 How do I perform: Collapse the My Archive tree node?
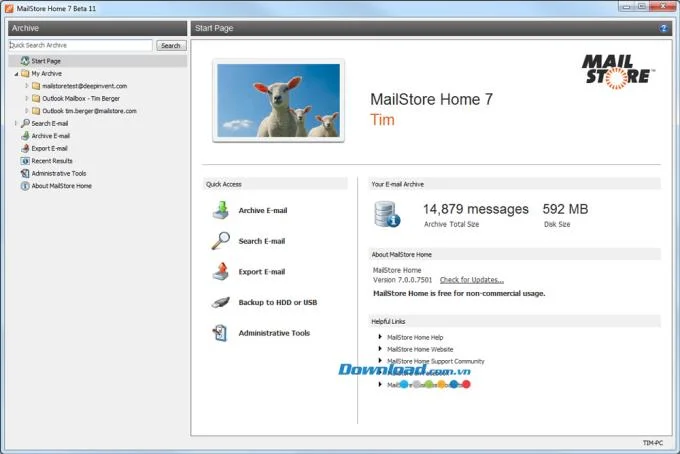click(16, 74)
